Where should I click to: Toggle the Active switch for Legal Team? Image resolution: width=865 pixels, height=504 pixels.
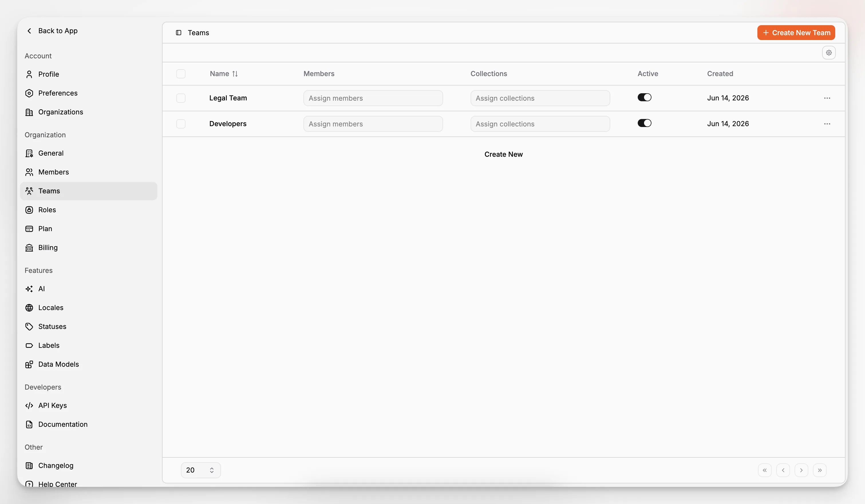[644, 98]
